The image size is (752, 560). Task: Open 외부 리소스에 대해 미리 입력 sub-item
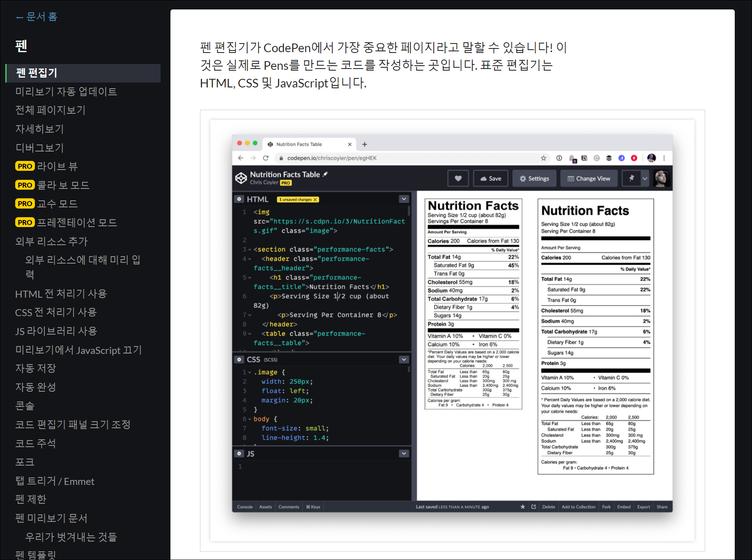point(83,267)
